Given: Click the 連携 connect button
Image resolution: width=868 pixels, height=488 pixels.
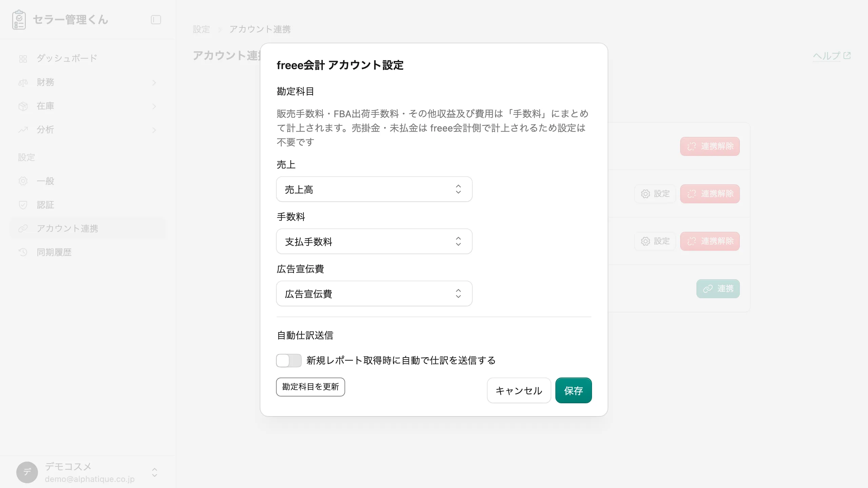Looking at the screenshot, I should click(x=718, y=289).
